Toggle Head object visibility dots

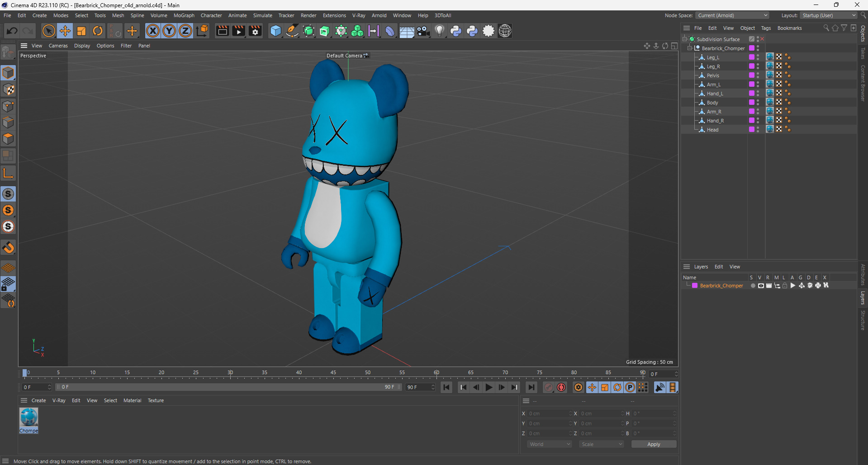click(758, 130)
